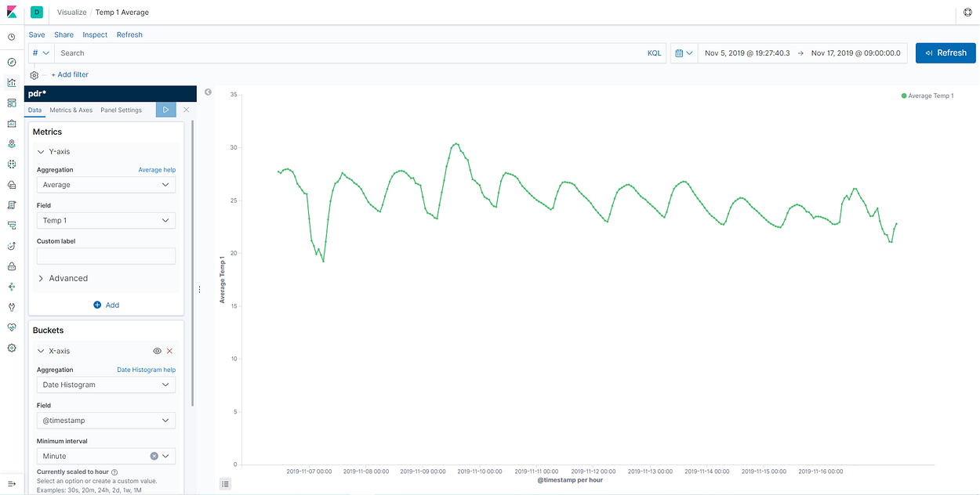This screenshot has height=495, width=980.
Task: Switch to the Panel Settings tab
Action: pos(122,110)
